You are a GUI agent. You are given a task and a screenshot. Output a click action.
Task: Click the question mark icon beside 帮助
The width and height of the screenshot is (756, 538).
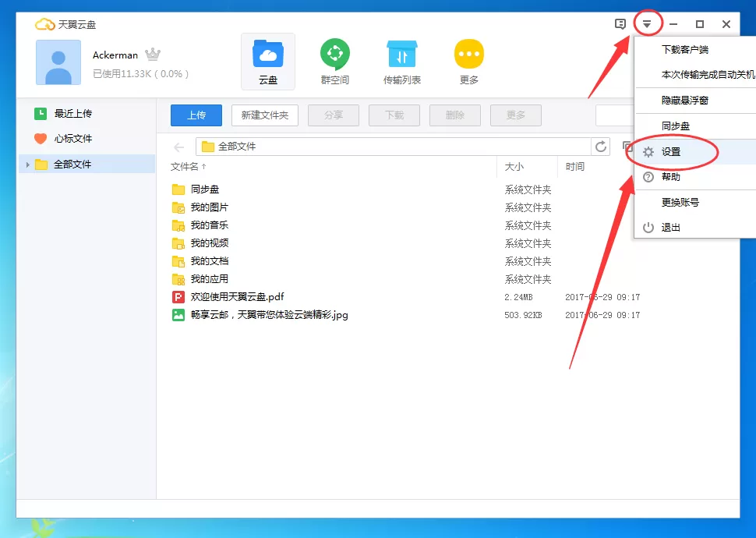[x=648, y=177]
